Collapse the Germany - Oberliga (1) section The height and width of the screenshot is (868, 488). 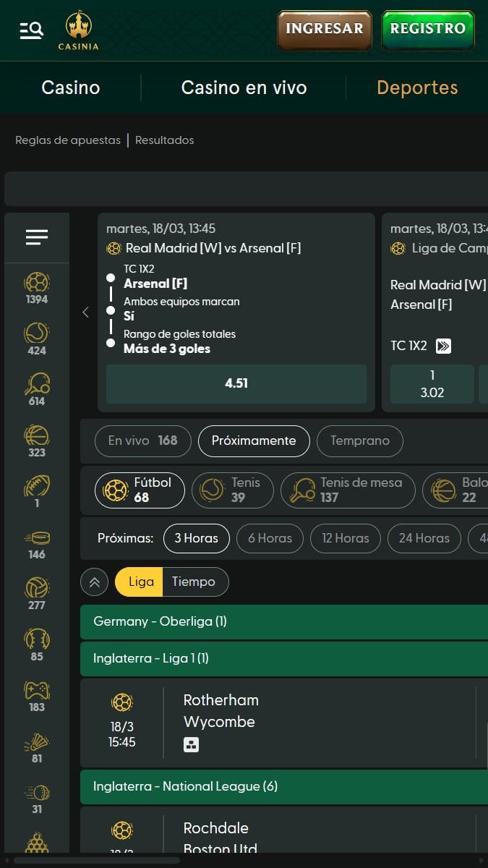click(284, 621)
